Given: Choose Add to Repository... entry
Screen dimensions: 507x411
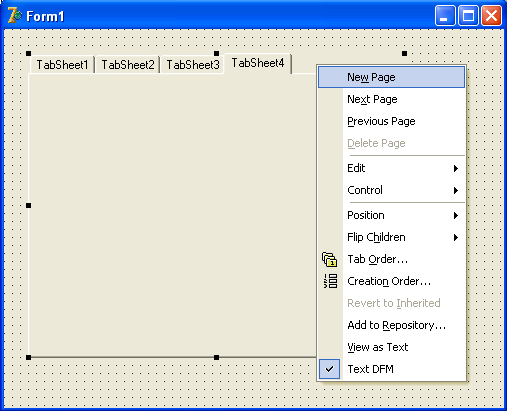Looking at the screenshot, I should (x=391, y=325).
